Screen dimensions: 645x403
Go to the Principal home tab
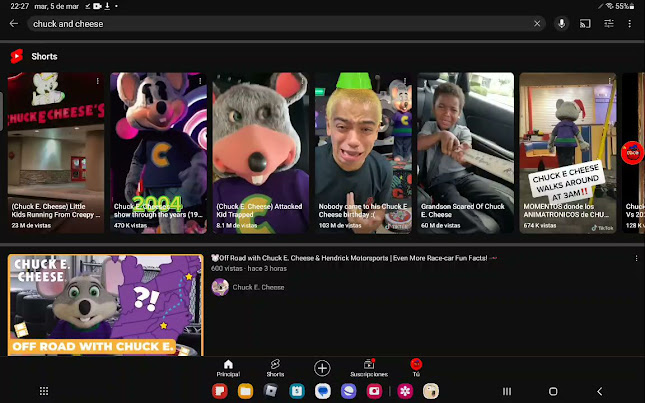pyautogui.click(x=228, y=368)
